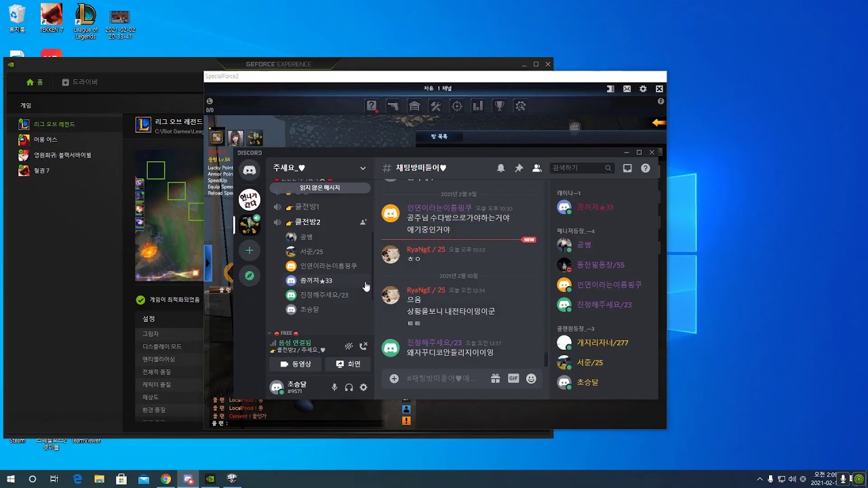Collapse the FREE channel category
Viewport: 868px width, 488px height.
pos(286,333)
